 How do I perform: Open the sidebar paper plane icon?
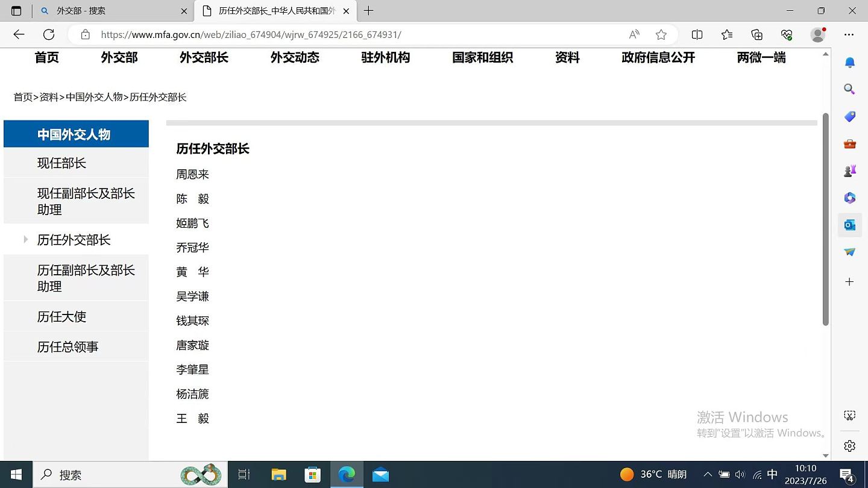[849, 252]
